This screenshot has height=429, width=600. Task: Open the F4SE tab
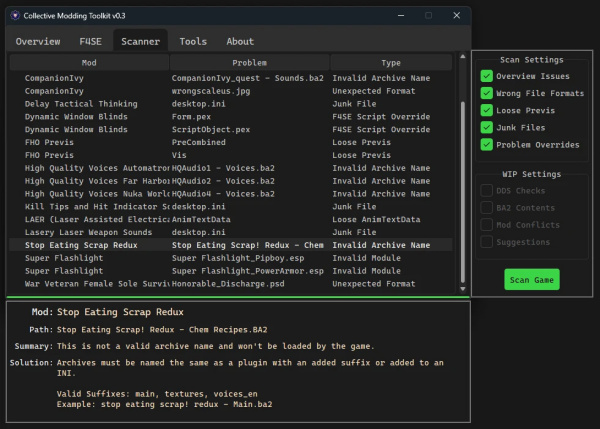(90, 41)
